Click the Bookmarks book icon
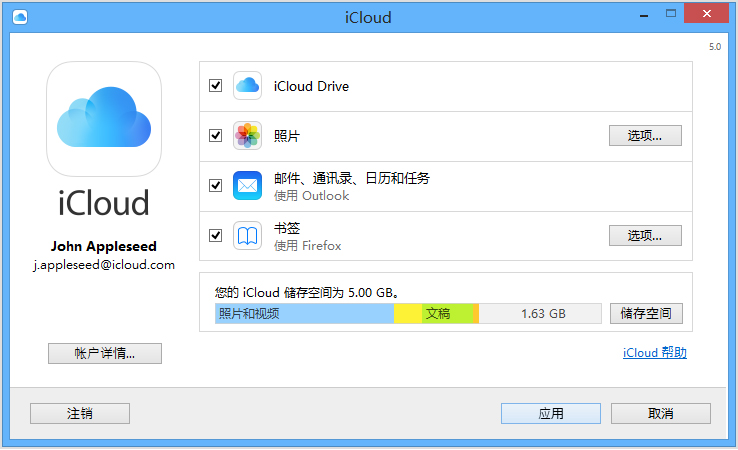Image resolution: width=738 pixels, height=450 pixels. [x=247, y=236]
